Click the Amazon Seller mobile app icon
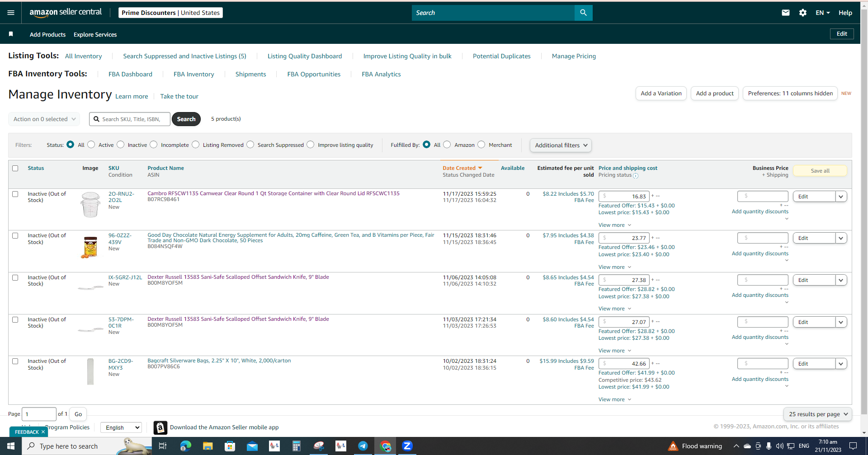 pyautogui.click(x=160, y=427)
